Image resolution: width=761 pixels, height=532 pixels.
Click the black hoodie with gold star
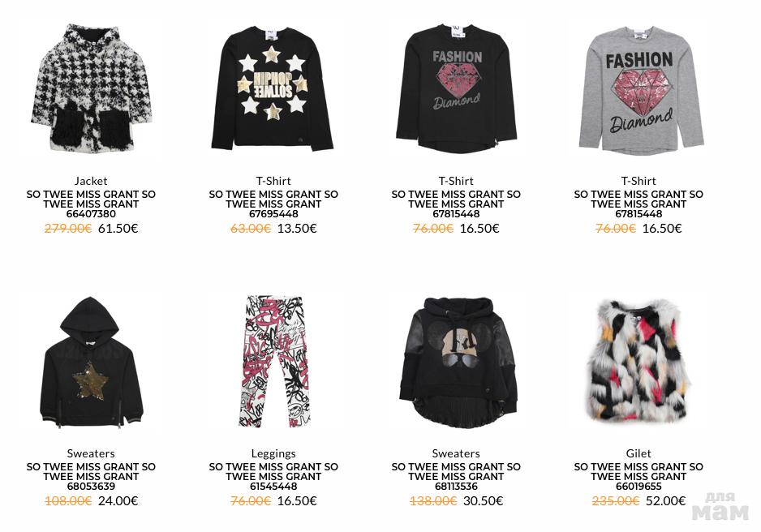pyautogui.click(x=91, y=363)
